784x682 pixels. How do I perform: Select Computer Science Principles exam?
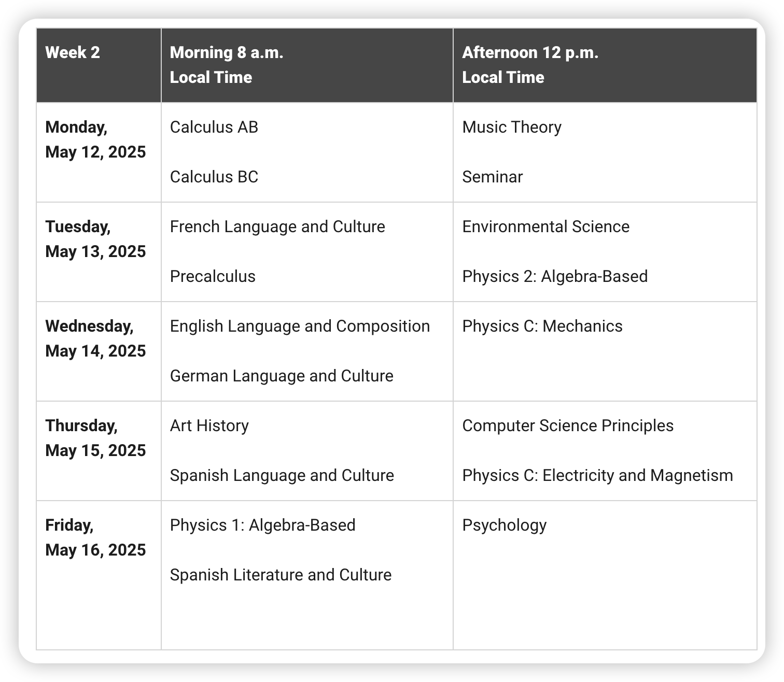coord(568,426)
